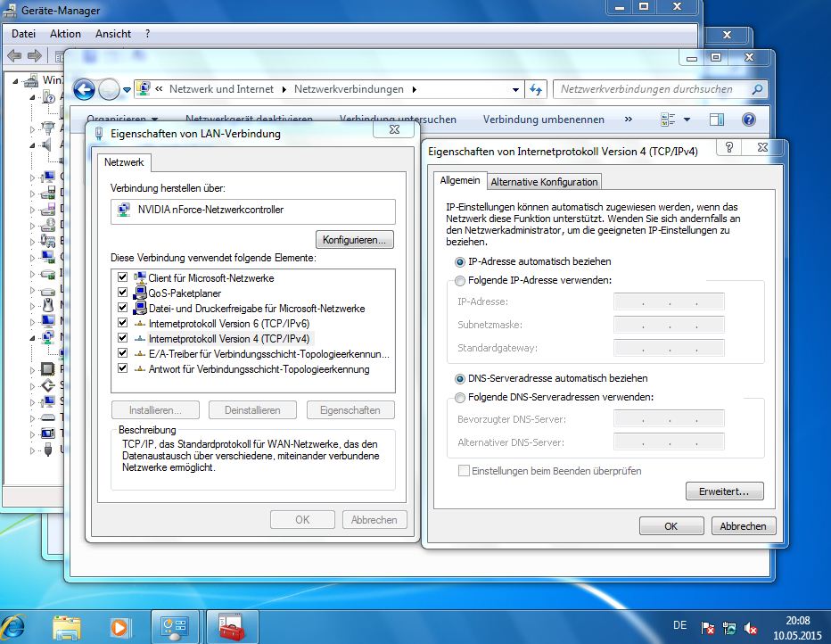This screenshot has width=831, height=644.
Task: Click the NVIDIA nForce adapter icon
Action: click(123, 210)
